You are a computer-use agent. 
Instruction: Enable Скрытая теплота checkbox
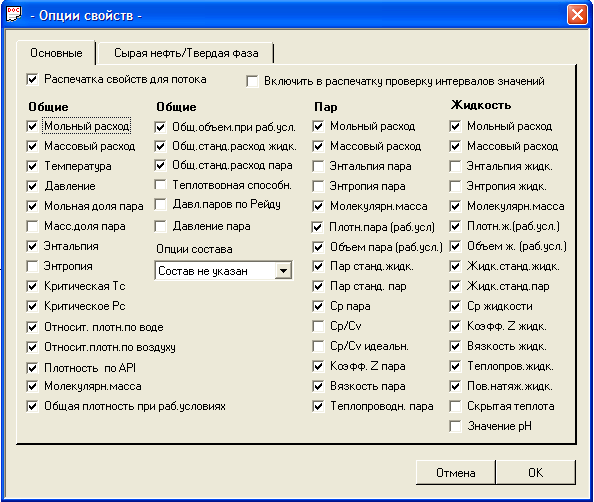(x=455, y=407)
